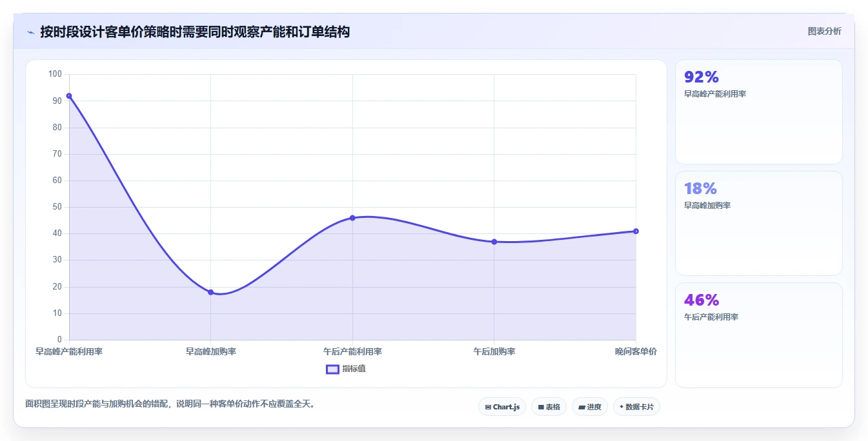Image resolution: width=868 pixels, height=441 pixels.
Task: Click the x-axis label 早高峰加购率
Action: tap(210, 351)
